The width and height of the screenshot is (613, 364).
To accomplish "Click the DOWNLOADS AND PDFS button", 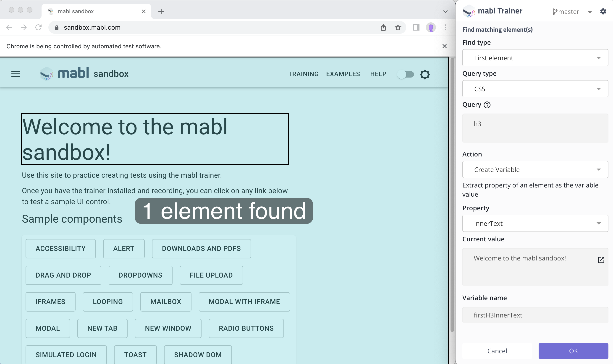I will click(201, 248).
